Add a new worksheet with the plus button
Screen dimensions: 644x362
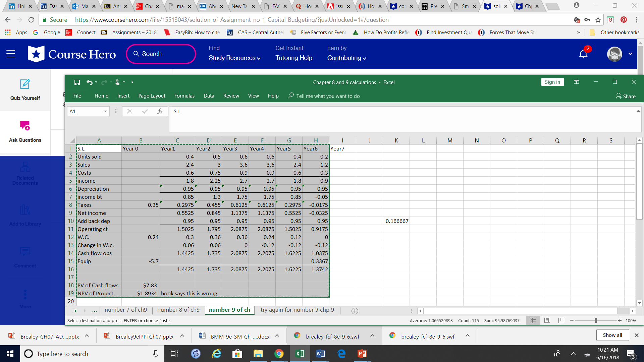coord(355,311)
